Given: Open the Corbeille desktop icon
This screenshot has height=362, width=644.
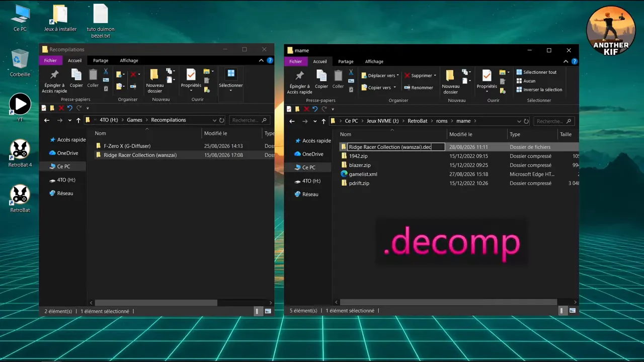Looking at the screenshot, I should 20,63.
